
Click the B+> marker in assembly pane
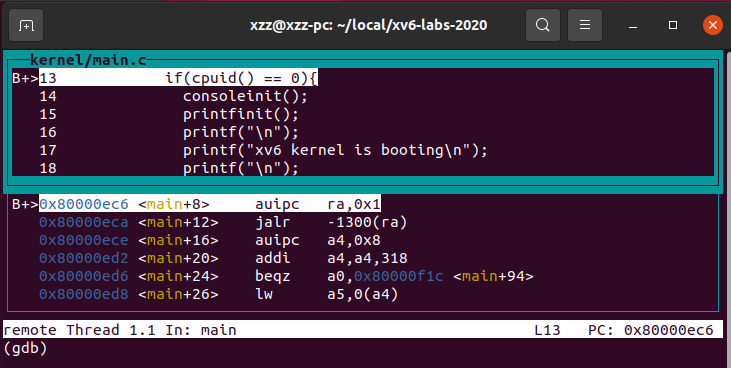25,204
